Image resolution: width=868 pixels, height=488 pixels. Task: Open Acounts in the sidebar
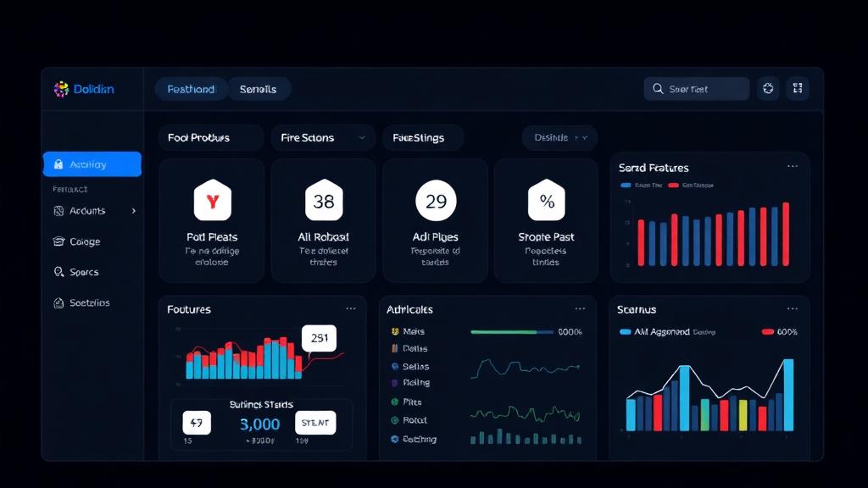pyautogui.click(x=92, y=211)
